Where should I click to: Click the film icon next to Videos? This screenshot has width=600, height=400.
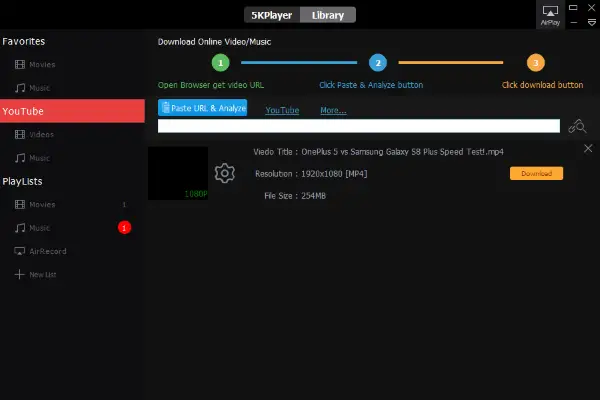(x=20, y=135)
